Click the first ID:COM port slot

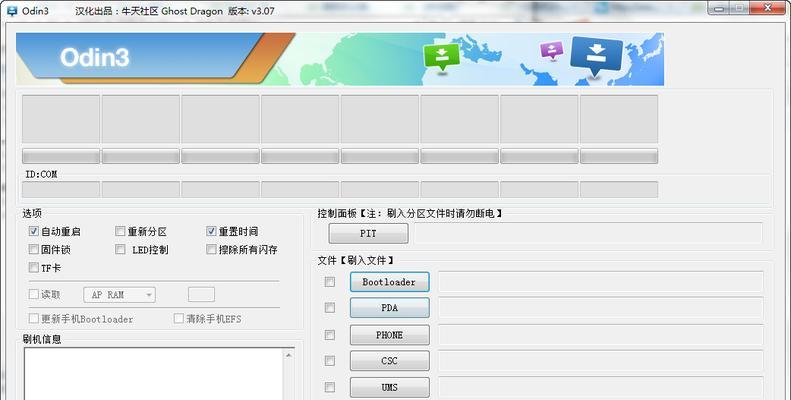(x=61, y=190)
